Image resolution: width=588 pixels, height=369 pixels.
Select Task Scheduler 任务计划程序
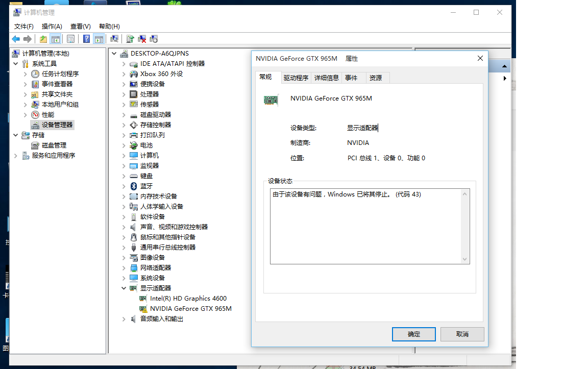[x=60, y=74]
